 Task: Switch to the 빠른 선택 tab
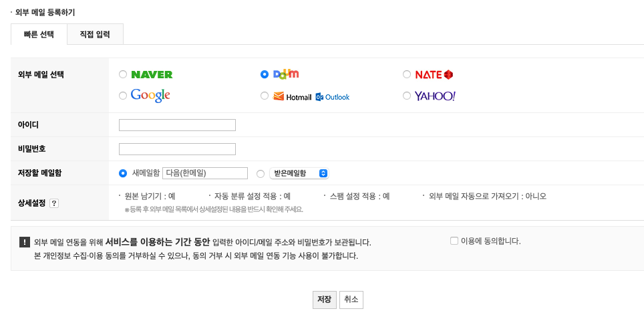39,34
